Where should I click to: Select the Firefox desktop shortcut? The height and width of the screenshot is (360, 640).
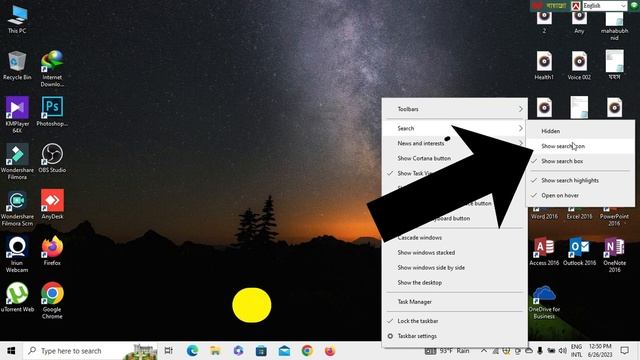click(x=52, y=251)
